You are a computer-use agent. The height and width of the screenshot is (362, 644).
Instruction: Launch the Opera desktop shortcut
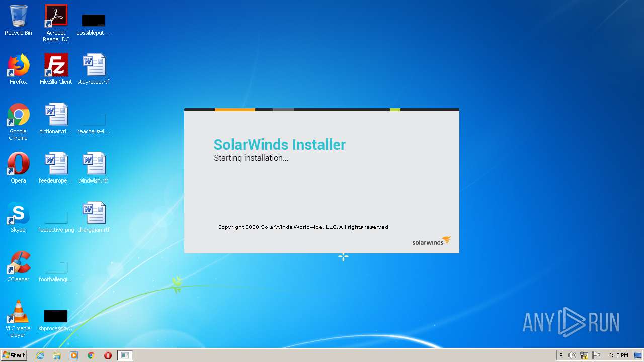point(18,168)
